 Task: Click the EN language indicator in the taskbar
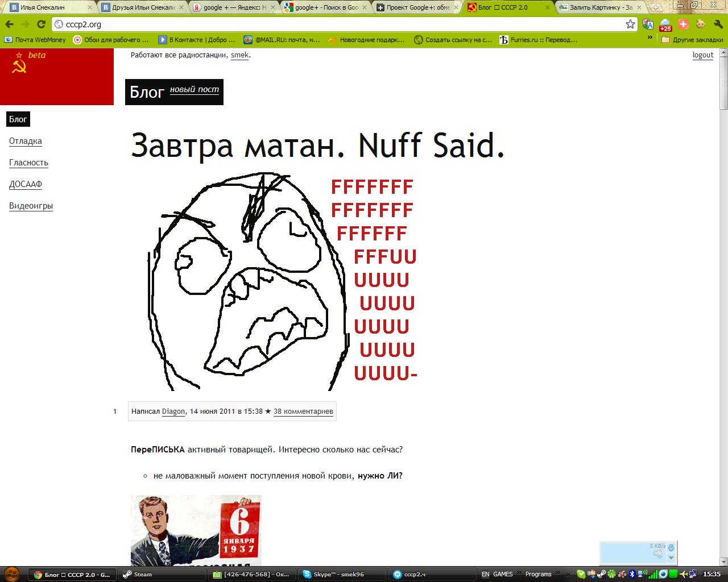[485, 574]
